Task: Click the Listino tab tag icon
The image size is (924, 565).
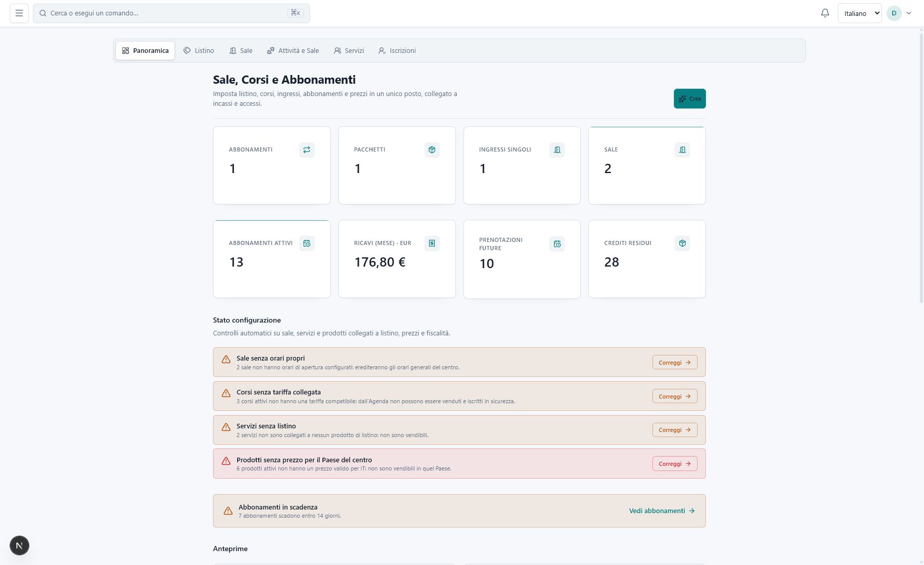Action: point(187,51)
